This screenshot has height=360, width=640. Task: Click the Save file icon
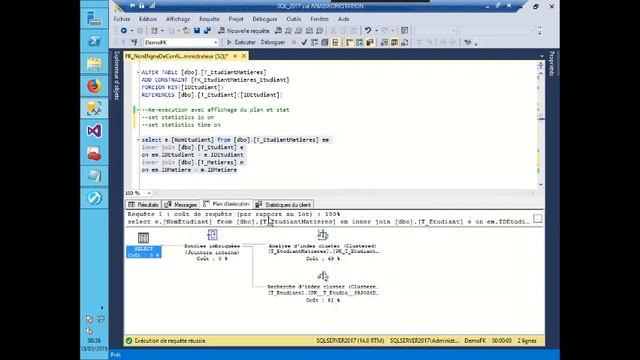pyautogui.click(x=197, y=31)
